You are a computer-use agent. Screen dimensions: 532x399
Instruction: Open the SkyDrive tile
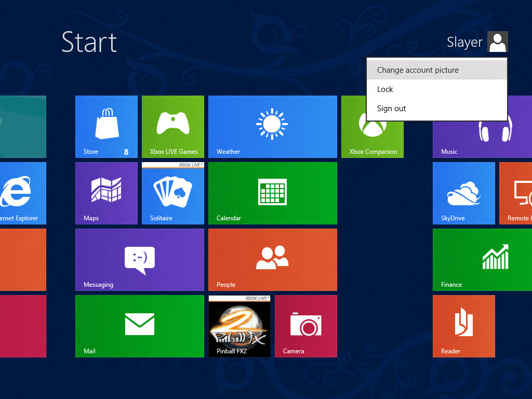point(463,193)
